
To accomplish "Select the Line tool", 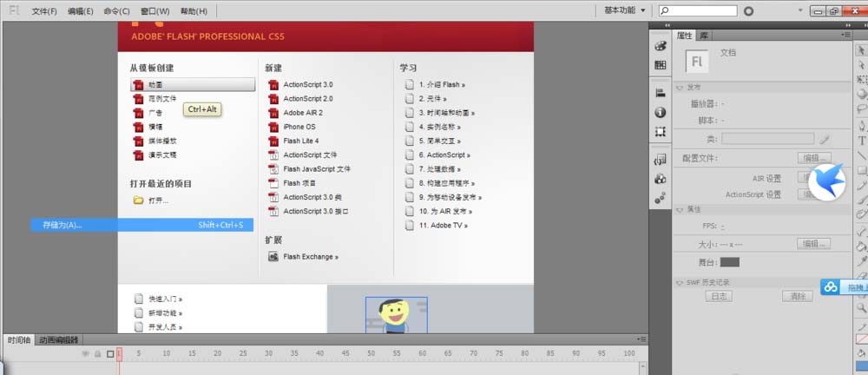I will pos(861,155).
